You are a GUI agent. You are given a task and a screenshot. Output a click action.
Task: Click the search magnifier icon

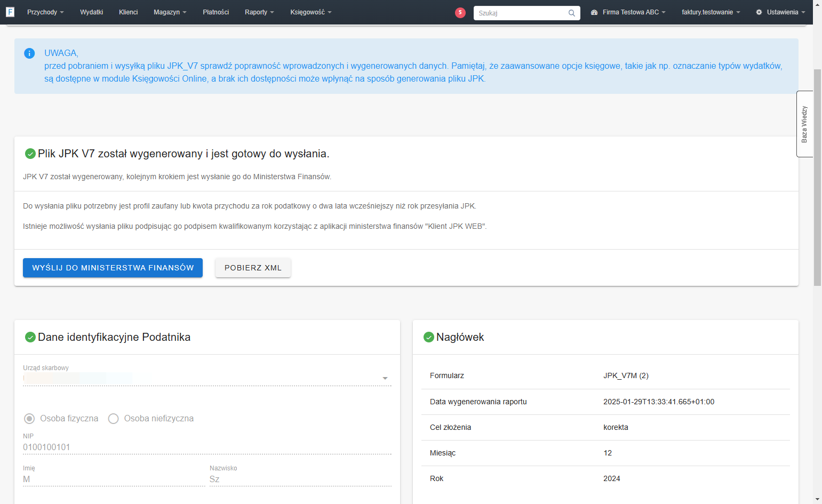coord(572,13)
